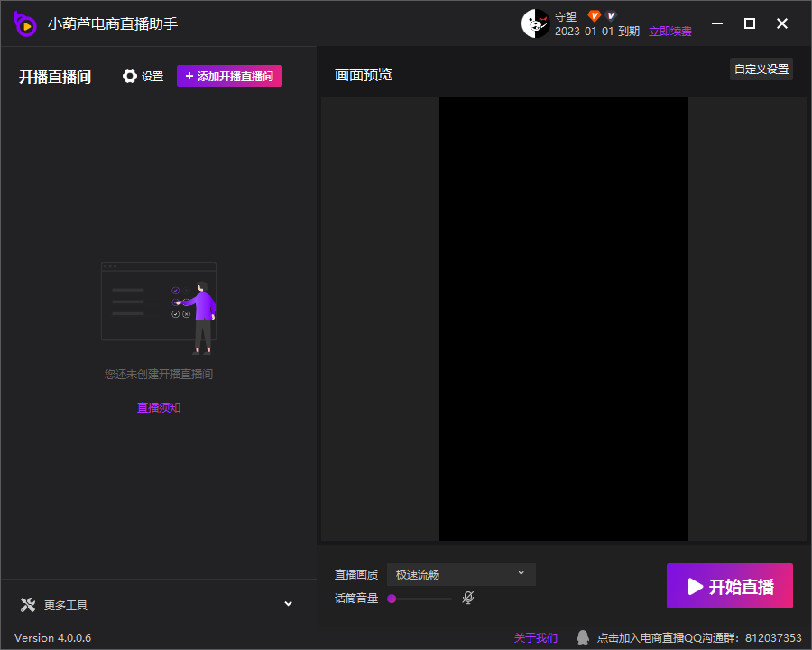Click the wrench icon beside 更多工具
812x650 pixels.
tap(28, 605)
